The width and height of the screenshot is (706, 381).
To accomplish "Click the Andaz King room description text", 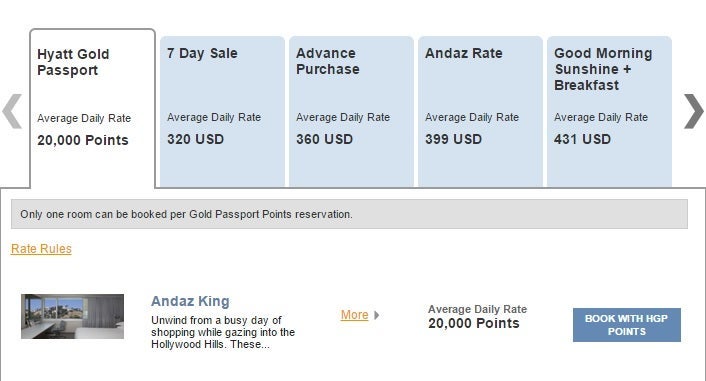I will point(223,332).
